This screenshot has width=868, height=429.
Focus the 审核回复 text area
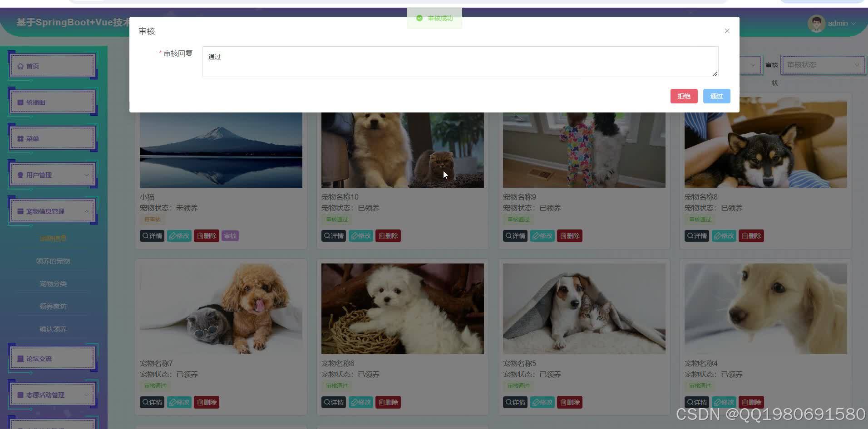click(460, 61)
